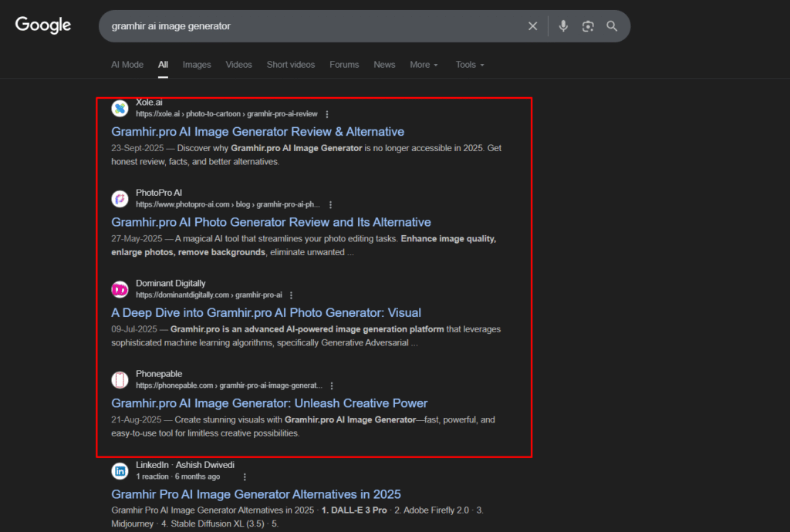This screenshot has width=790, height=532.
Task: Click the magnifying glass search button
Action: pyautogui.click(x=612, y=26)
